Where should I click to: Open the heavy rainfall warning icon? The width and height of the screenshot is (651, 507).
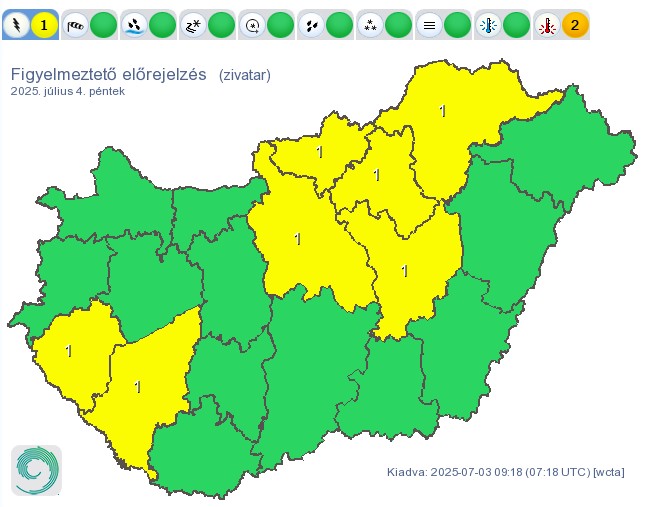coord(135,24)
